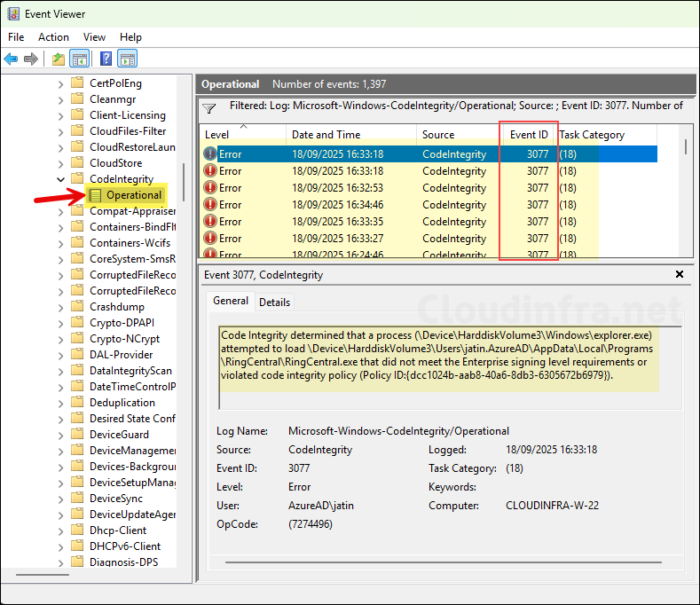Expand the Crypto-DPAPI folder node
Screen dimensions: 700x605
coord(60,323)
